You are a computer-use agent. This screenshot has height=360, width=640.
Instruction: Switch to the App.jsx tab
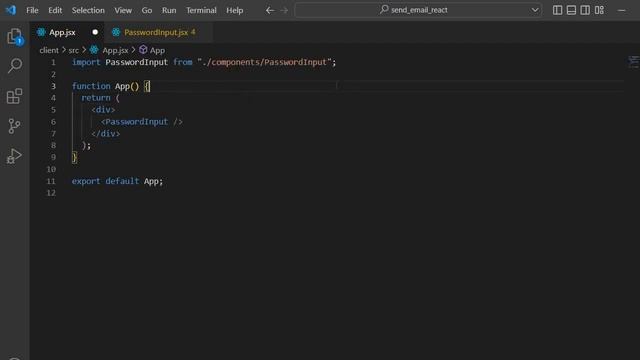(x=67, y=32)
